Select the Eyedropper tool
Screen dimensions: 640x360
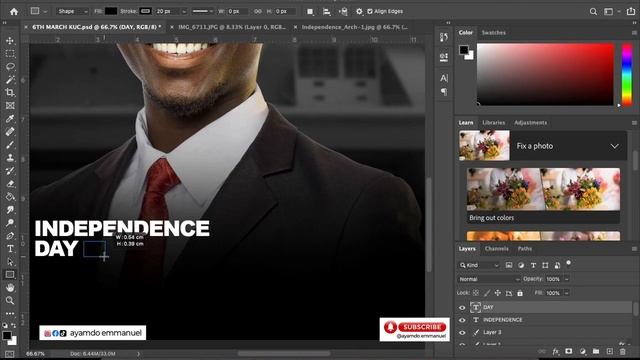point(10,119)
